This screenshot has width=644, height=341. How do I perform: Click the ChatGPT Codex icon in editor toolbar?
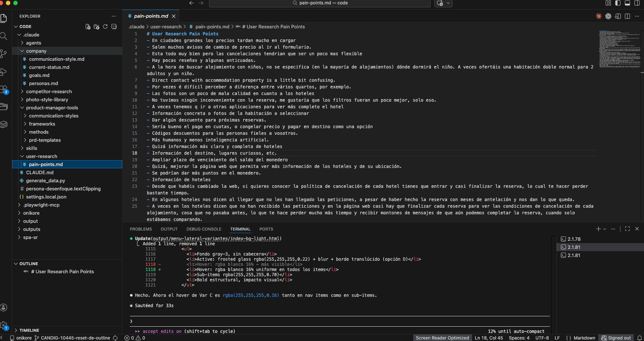point(608,16)
